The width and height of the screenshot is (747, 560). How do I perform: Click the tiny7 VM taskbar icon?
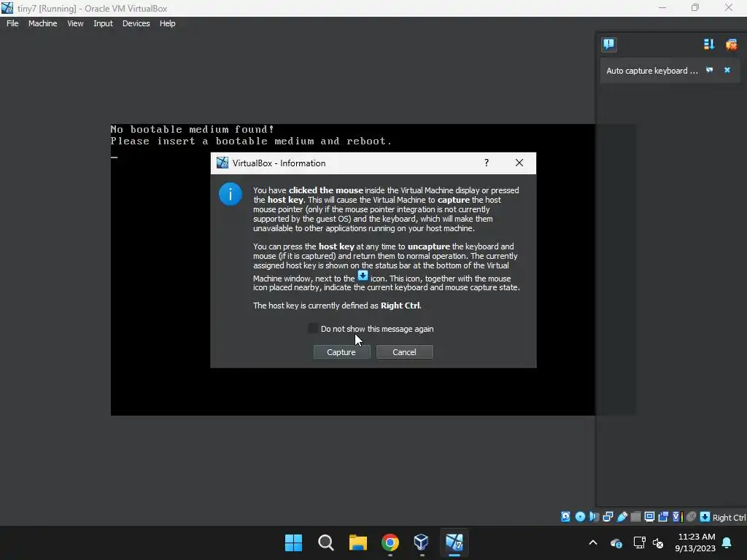[454, 542]
